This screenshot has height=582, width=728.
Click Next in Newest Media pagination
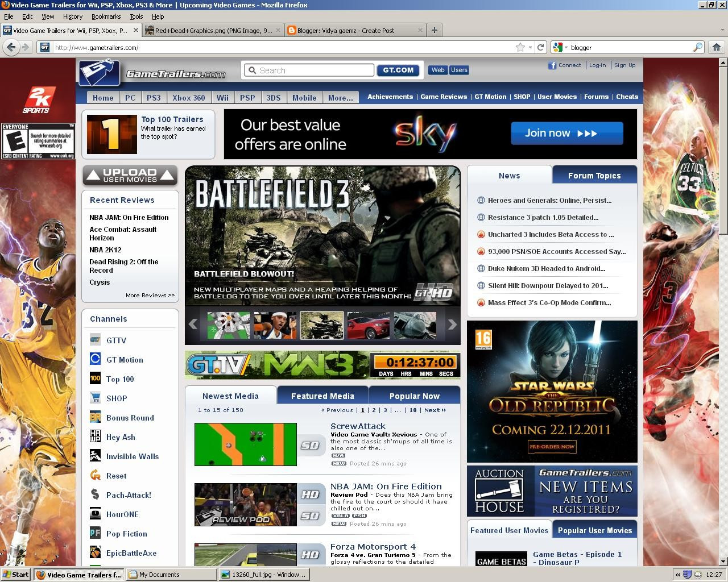[435, 410]
